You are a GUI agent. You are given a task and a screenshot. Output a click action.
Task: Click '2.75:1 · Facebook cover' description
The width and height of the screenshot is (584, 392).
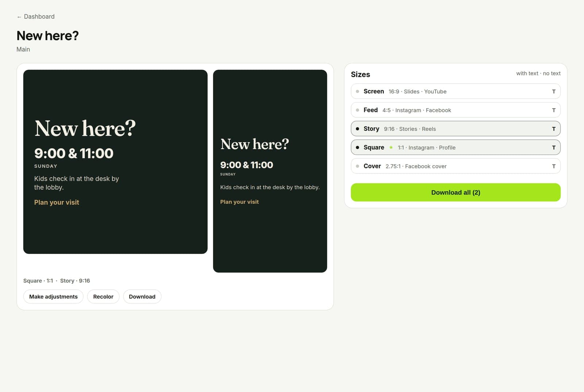pos(416,166)
